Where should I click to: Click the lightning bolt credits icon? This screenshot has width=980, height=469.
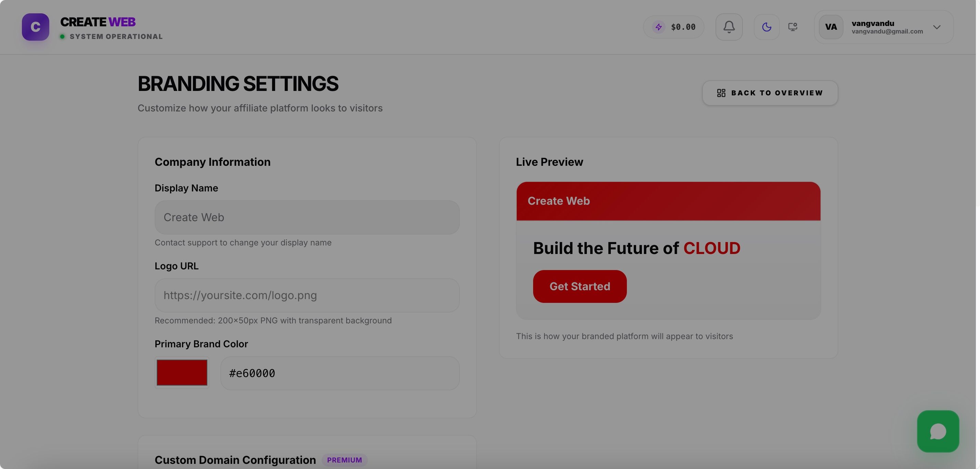coord(659,27)
